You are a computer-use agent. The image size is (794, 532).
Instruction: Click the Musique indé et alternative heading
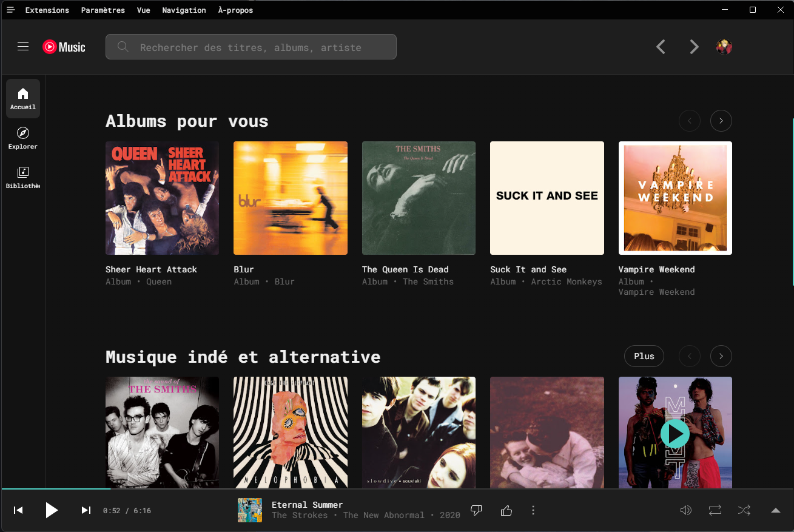(x=243, y=357)
